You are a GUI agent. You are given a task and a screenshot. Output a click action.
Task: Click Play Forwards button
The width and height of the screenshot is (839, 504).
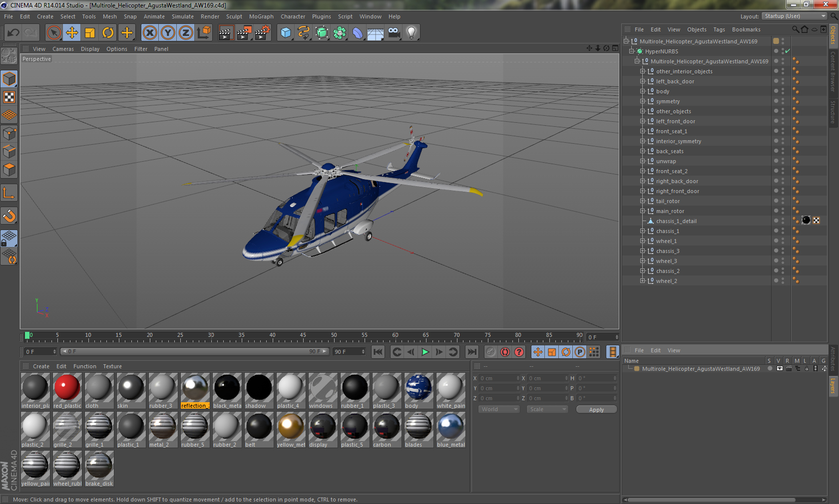(425, 352)
